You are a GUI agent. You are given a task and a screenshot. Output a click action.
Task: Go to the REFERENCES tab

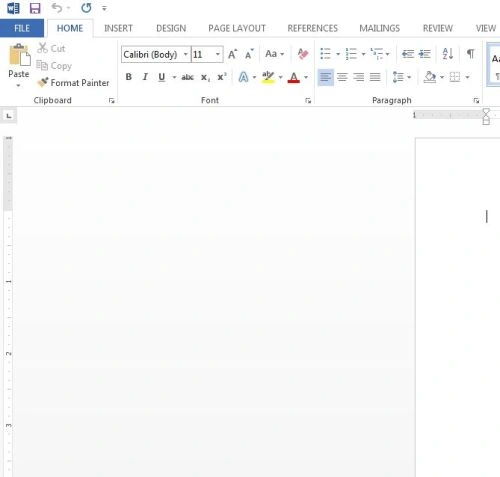click(313, 28)
